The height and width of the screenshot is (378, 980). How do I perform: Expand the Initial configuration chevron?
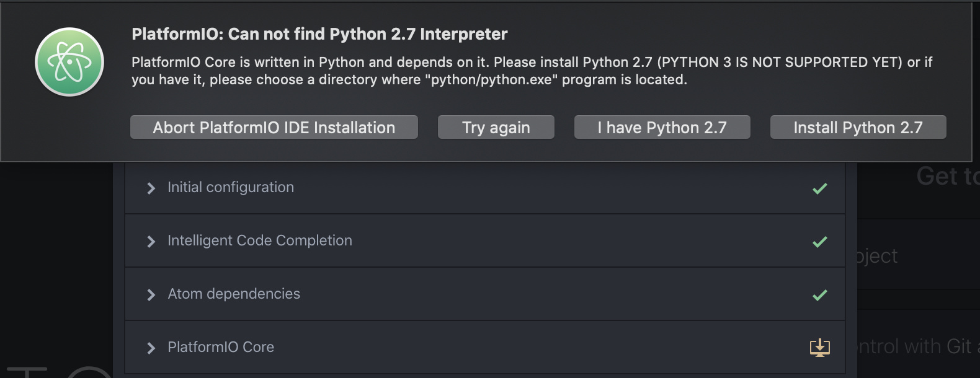tap(151, 188)
